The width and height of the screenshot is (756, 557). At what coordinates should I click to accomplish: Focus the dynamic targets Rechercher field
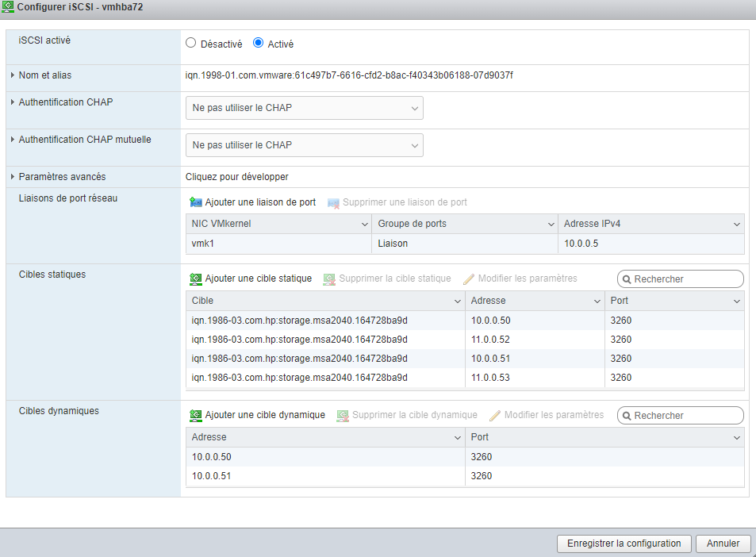681,416
